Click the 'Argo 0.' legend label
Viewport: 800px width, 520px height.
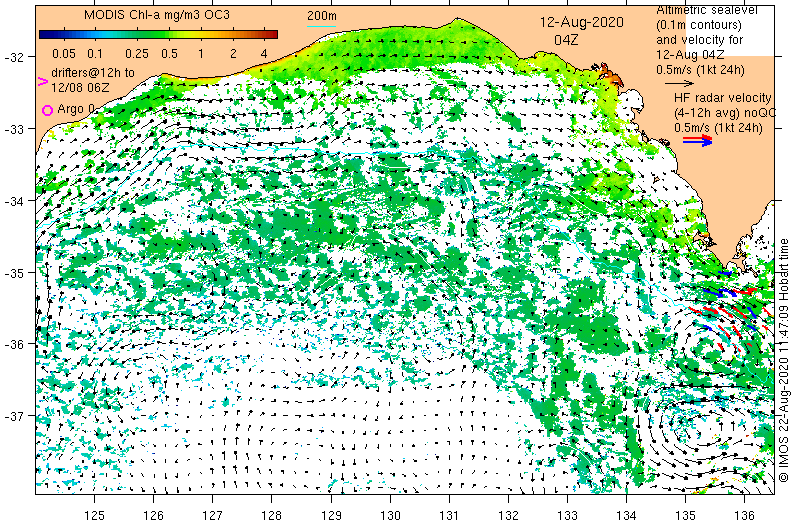(77, 109)
